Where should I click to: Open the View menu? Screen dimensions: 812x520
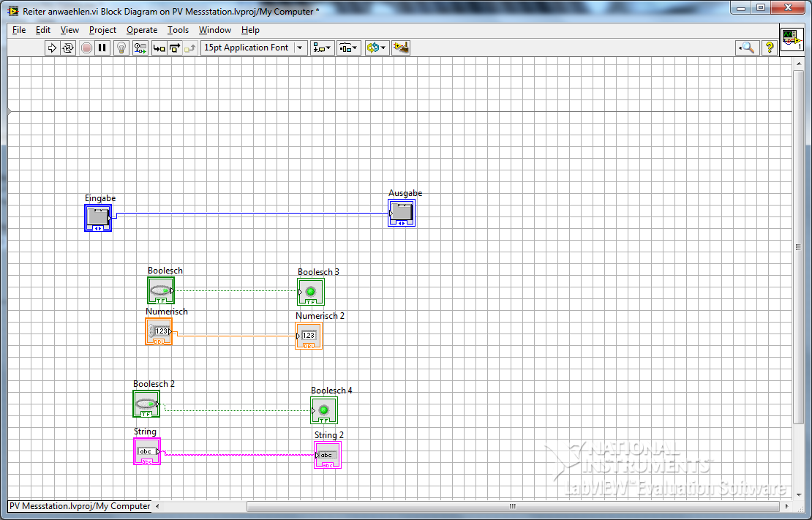pos(69,30)
